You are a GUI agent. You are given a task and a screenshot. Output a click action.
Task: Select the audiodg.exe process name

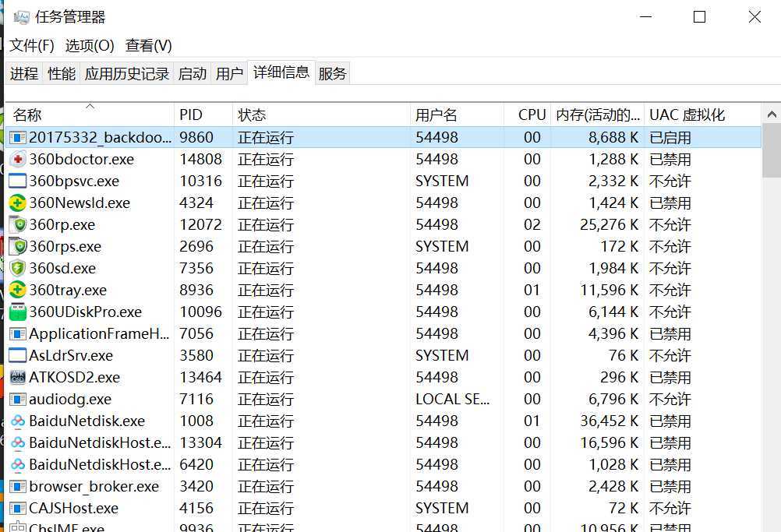pos(70,399)
